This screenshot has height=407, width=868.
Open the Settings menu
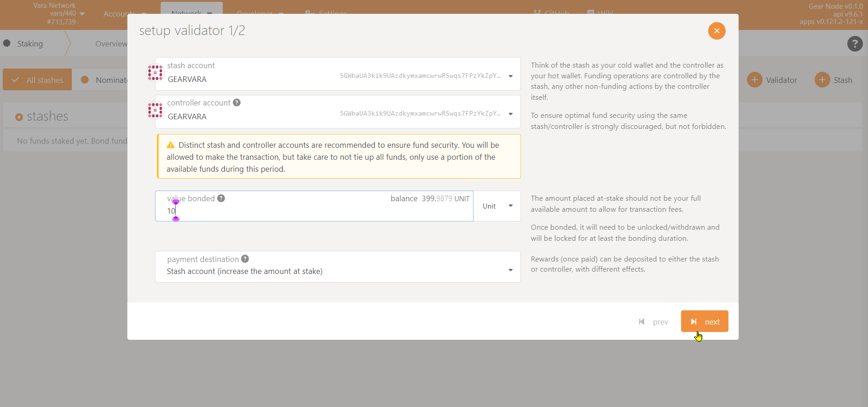[327, 13]
